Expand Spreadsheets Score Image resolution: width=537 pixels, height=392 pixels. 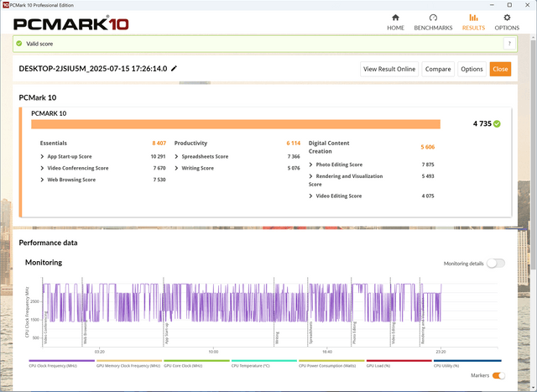pos(176,157)
